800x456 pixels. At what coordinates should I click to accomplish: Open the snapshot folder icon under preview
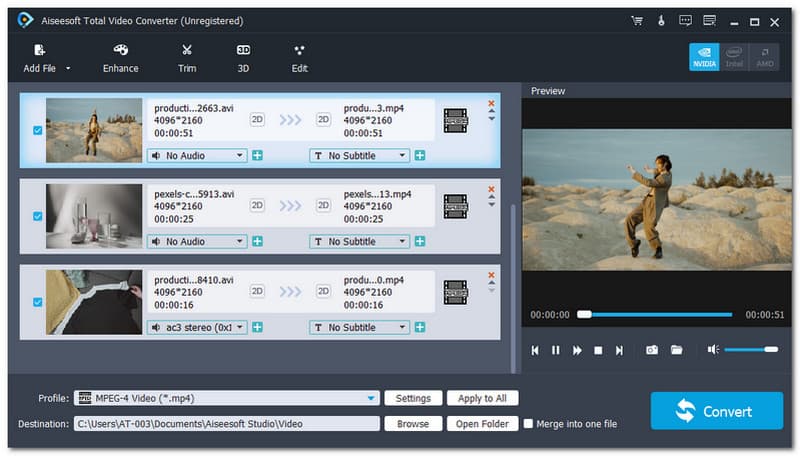[677, 350]
